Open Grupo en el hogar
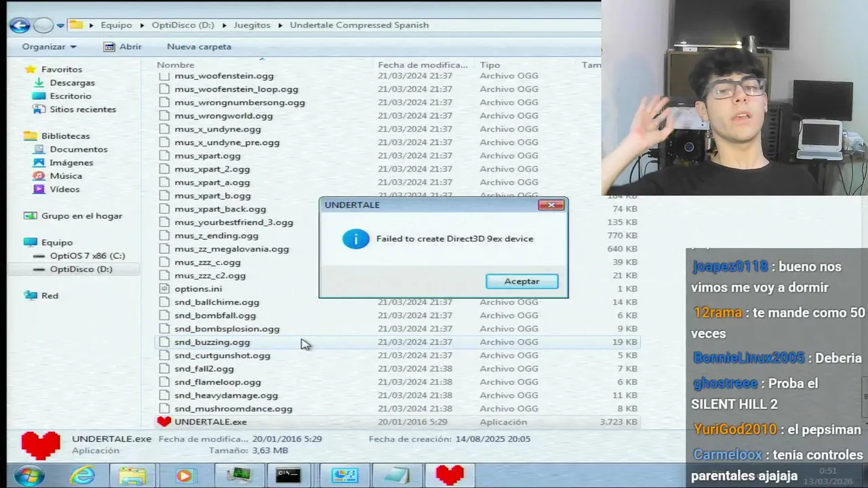 click(81, 216)
